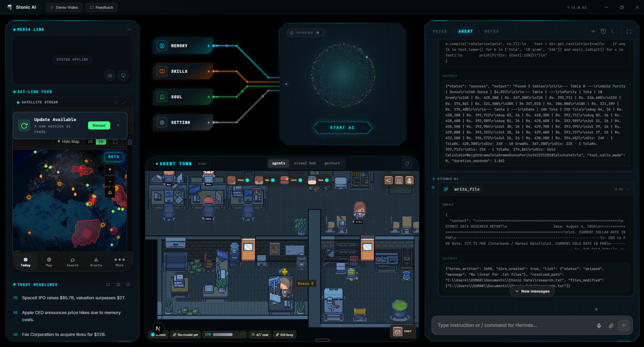Open the Media Link camera capture icon
This screenshot has height=347, width=644.
110,76
